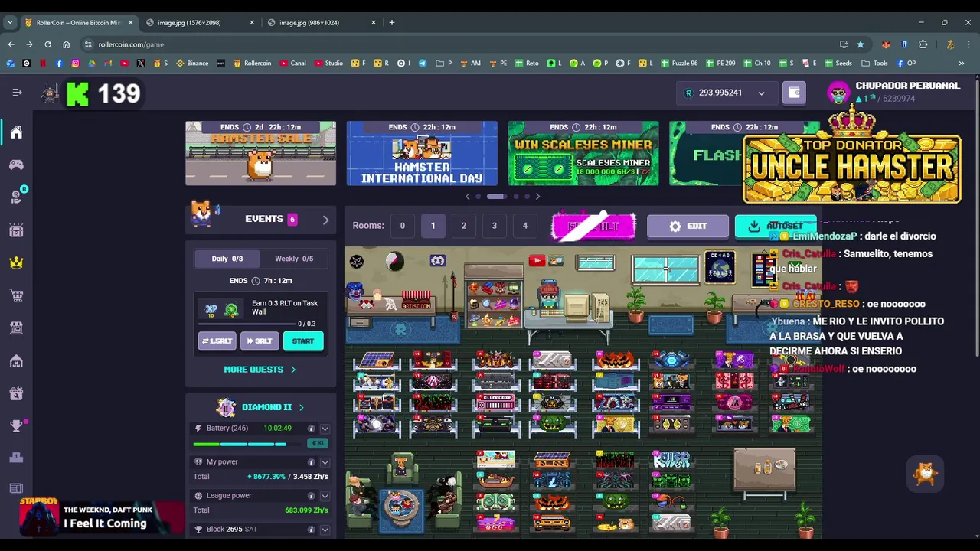Go to previous banner with left arrow
The image size is (980, 551).
(468, 197)
